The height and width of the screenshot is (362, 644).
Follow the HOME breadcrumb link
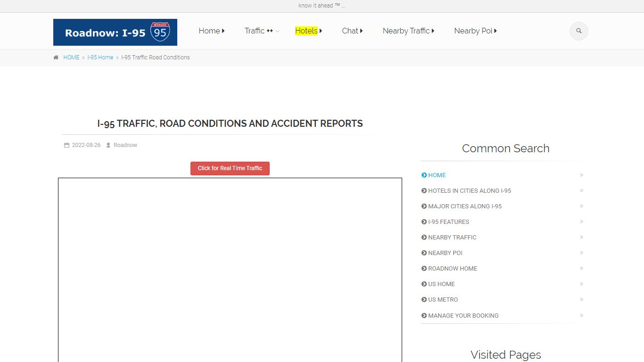tap(71, 58)
